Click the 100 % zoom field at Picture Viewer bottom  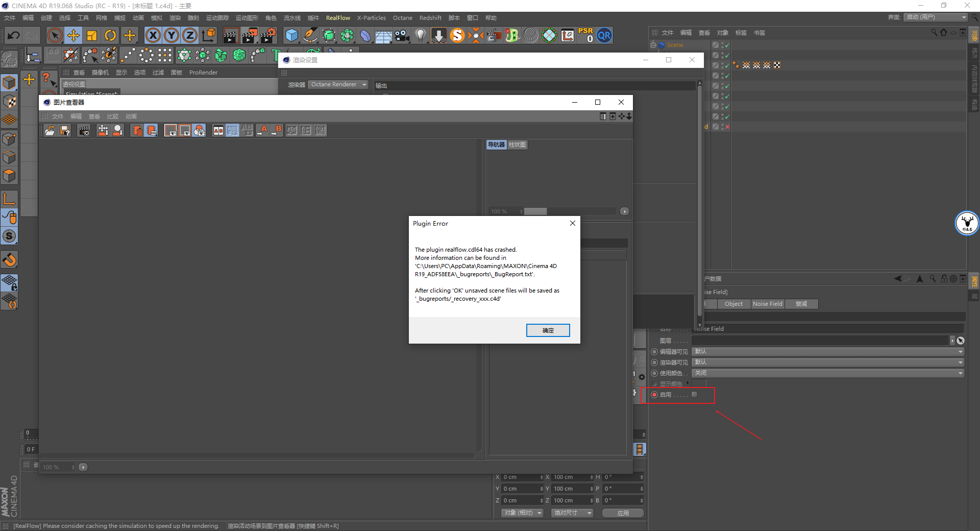(58, 467)
